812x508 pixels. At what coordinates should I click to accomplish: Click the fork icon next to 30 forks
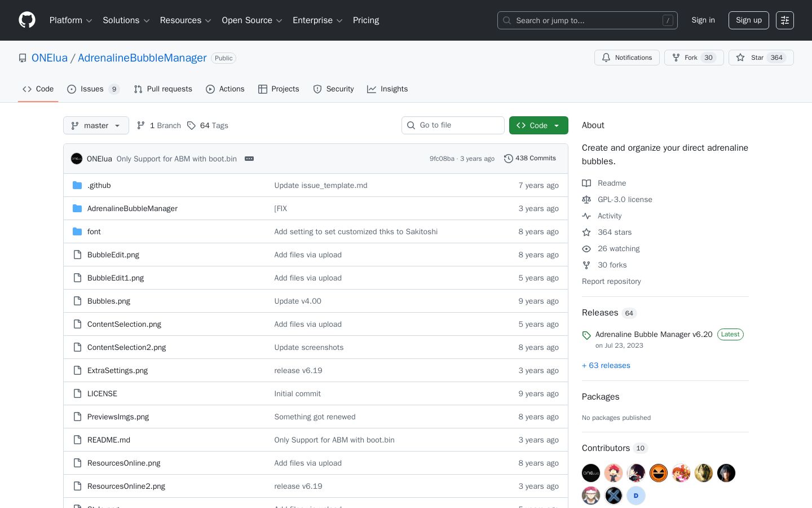(x=586, y=265)
